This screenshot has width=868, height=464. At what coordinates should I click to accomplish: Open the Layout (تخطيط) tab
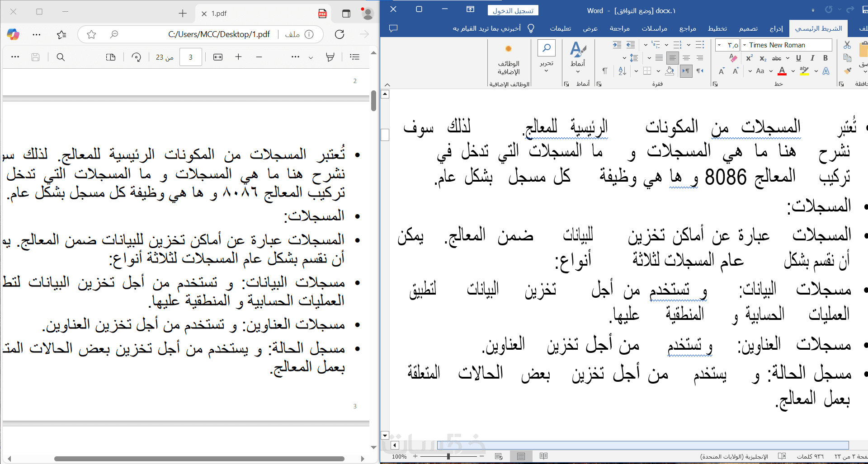717,28
